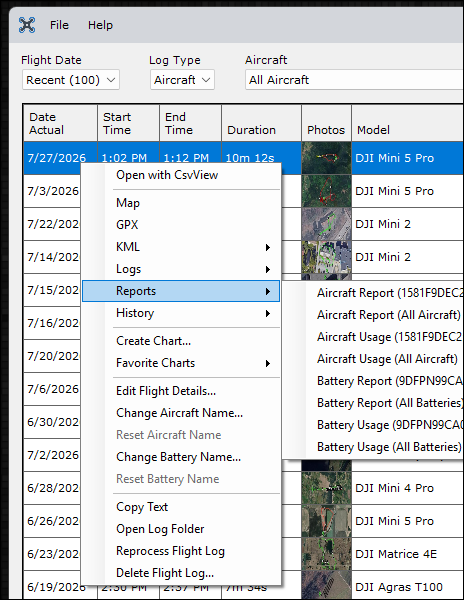The width and height of the screenshot is (464, 600).
Task: Sort by the Start Time column header
Action: coord(129,123)
